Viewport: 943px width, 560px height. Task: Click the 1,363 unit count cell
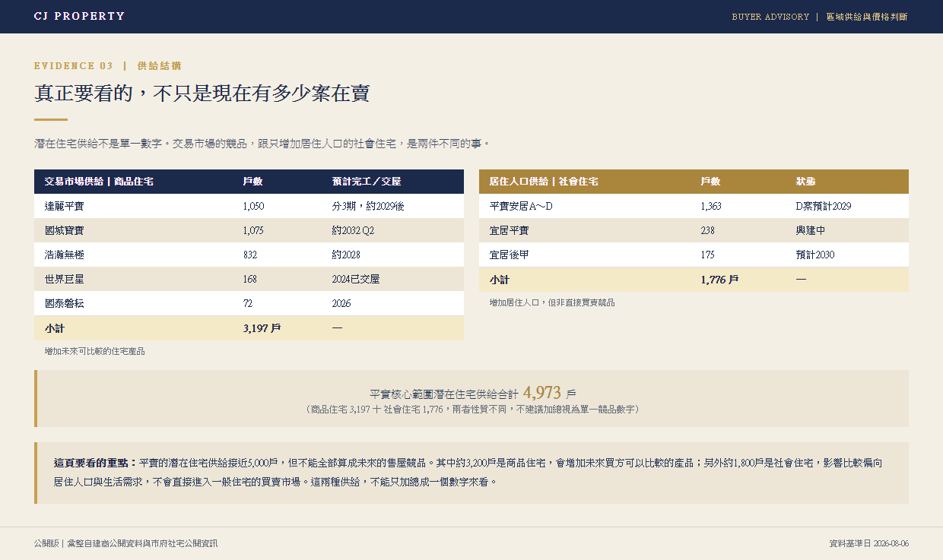711,206
